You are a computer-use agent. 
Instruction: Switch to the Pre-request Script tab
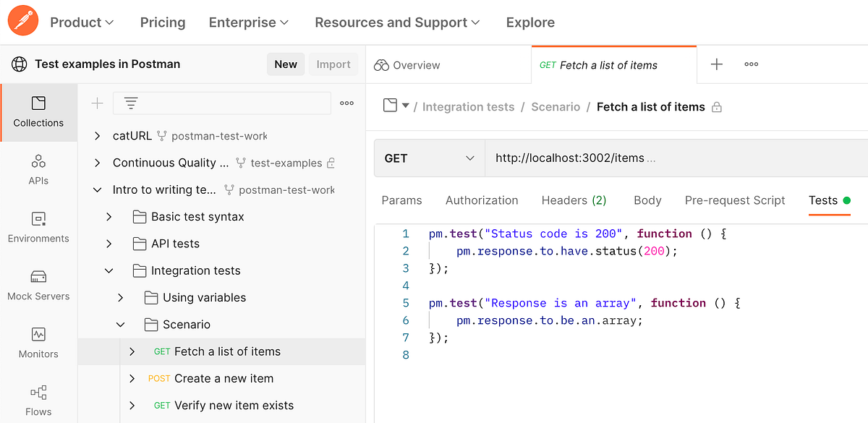tap(735, 200)
